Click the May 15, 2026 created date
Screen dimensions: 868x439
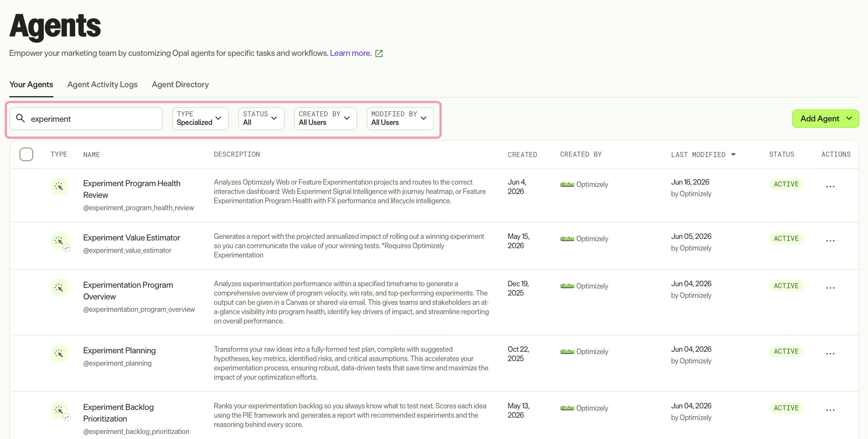(x=519, y=241)
